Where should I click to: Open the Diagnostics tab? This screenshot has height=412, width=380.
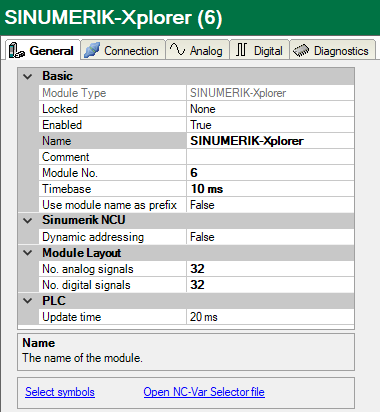tap(333, 50)
